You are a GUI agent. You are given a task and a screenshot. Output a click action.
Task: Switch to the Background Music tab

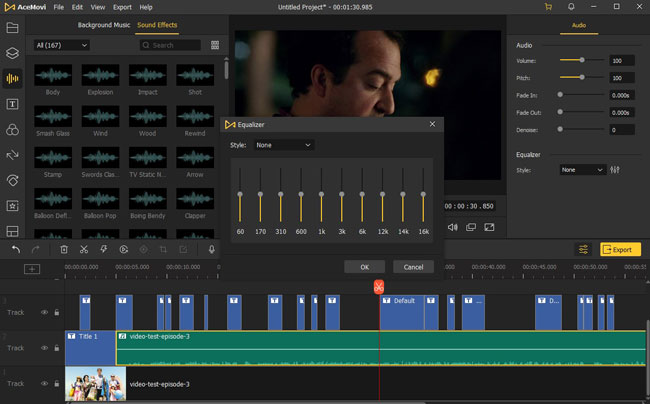pos(104,25)
